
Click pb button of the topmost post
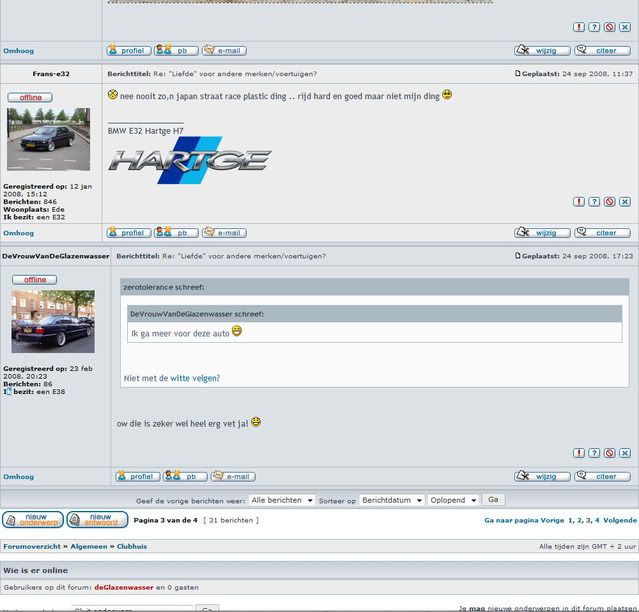176,51
